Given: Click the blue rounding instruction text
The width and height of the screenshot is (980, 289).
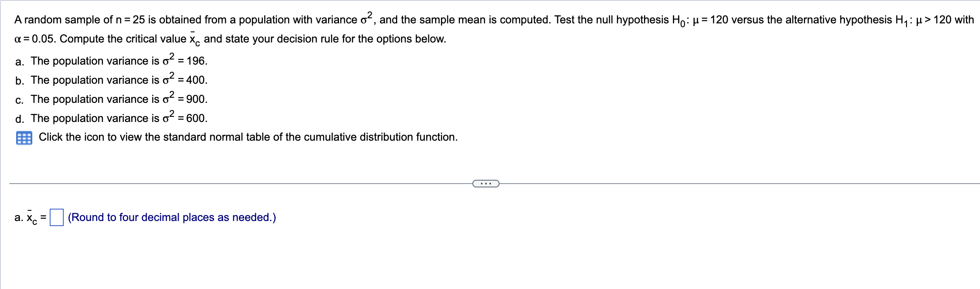Looking at the screenshot, I should (171, 217).
